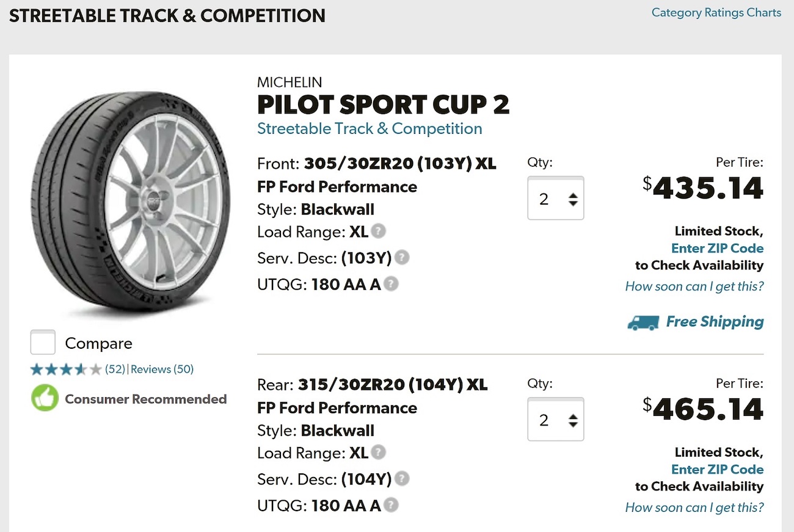Click the help icon next to rear Load Range
This screenshot has width=794, height=532.
click(379, 453)
